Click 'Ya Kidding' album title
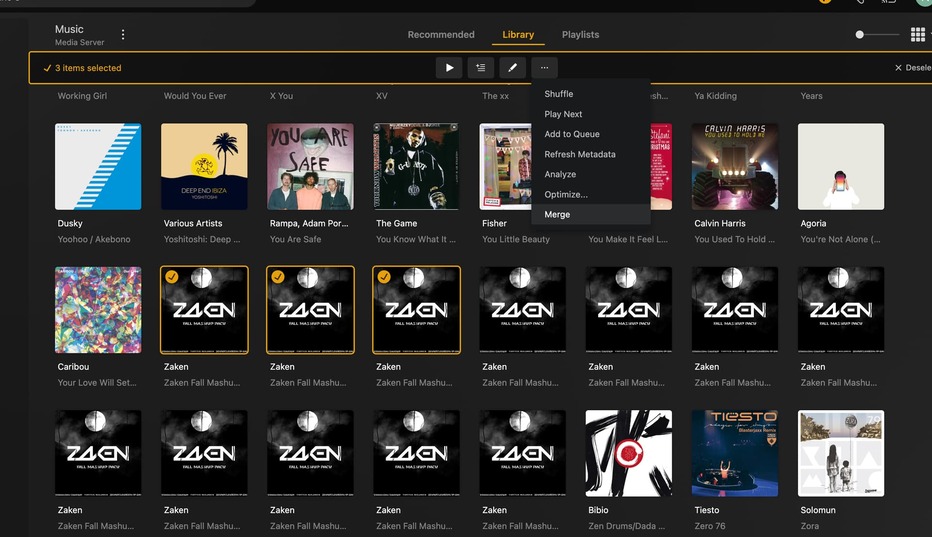The image size is (932, 537). pos(715,96)
